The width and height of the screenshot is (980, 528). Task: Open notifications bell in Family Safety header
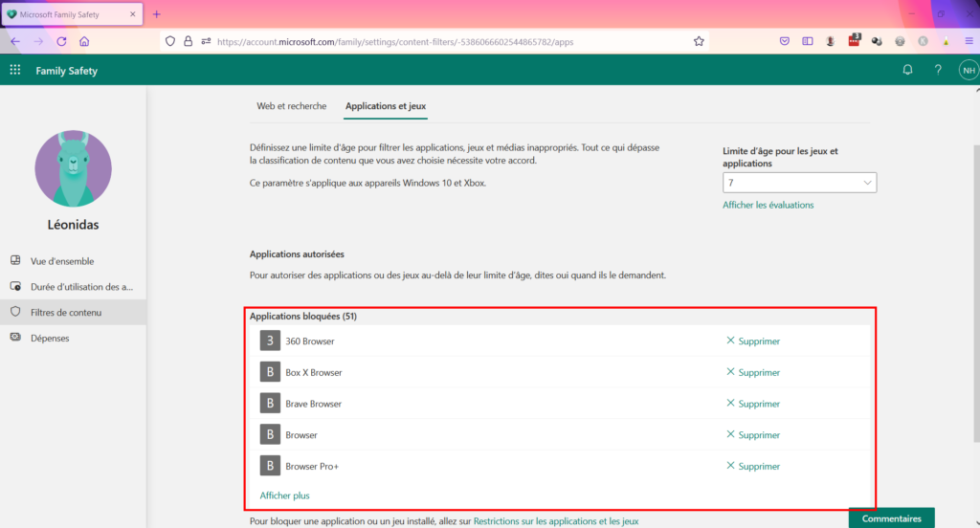907,70
